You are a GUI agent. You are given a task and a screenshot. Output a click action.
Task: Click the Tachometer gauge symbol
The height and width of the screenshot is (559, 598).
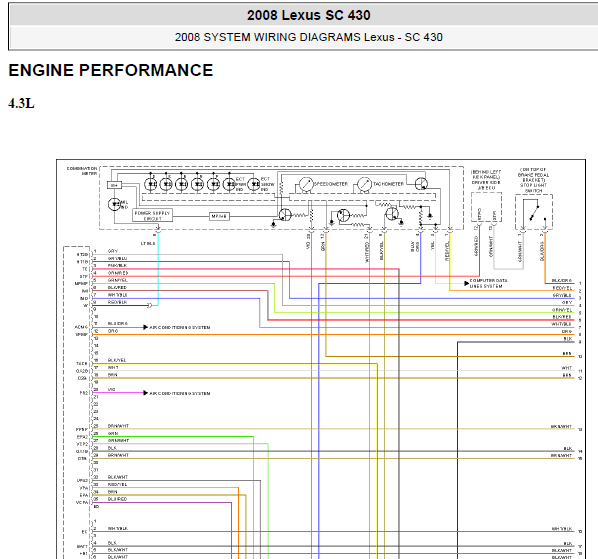point(365,184)
